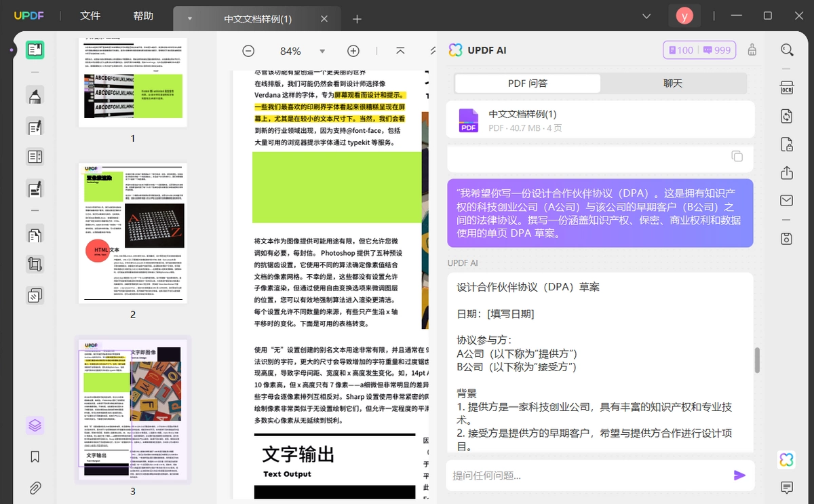Image resolution: width=814 pixels, height=504 pixels.
Task: Click the 'Text Output' subtitle in document
Action: [x=288, y=474]
